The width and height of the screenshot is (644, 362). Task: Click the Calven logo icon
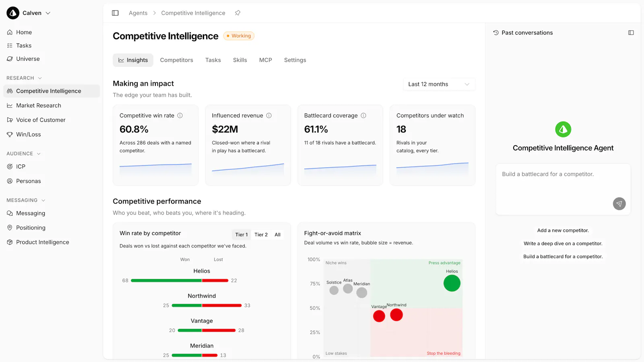(13, 13)
